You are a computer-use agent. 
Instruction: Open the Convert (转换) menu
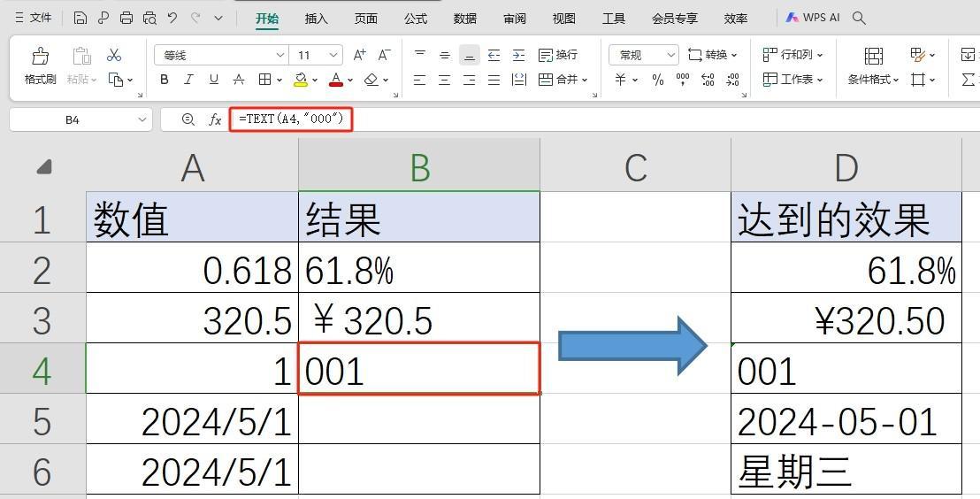pos(713,55)
